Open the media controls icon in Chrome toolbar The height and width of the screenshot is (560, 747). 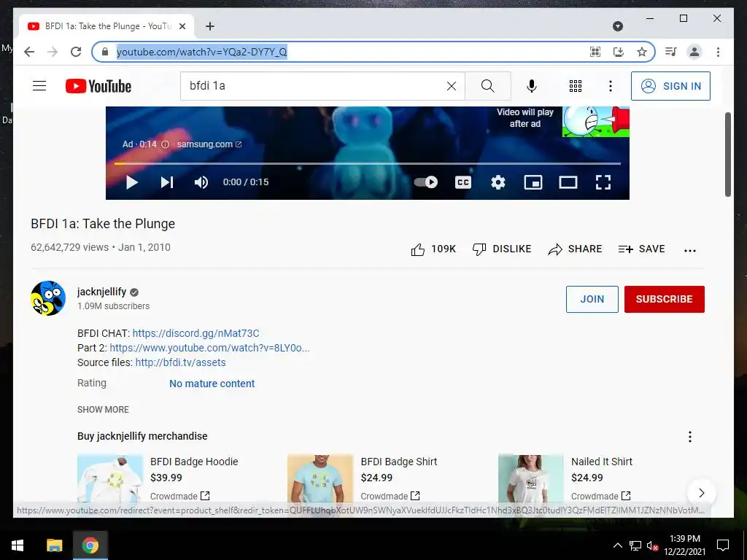671,52
